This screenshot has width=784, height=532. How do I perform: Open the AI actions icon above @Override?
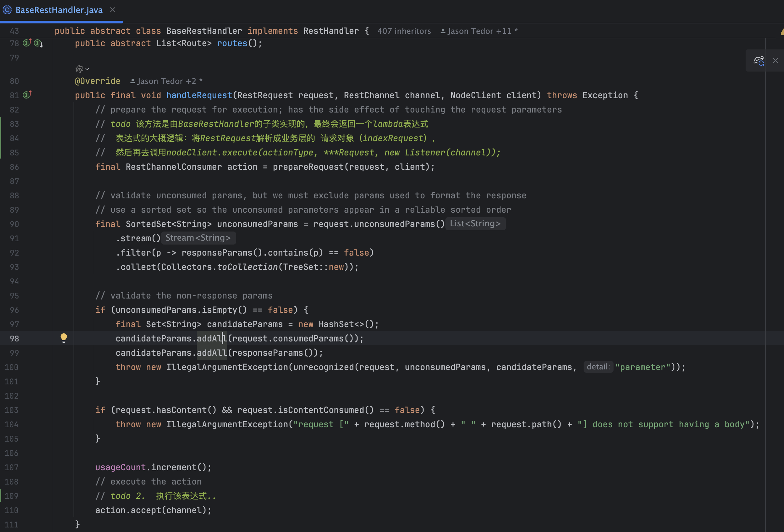[79, 69]
